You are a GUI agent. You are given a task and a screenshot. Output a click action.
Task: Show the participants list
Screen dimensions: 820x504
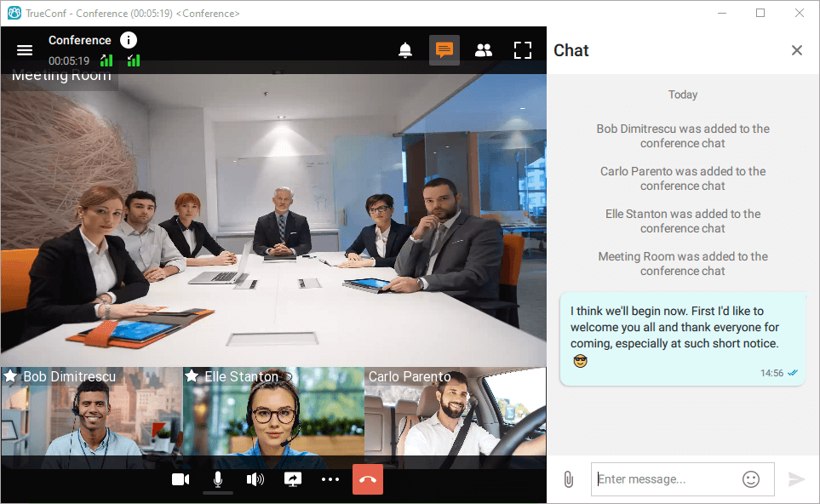coord(483,50)
